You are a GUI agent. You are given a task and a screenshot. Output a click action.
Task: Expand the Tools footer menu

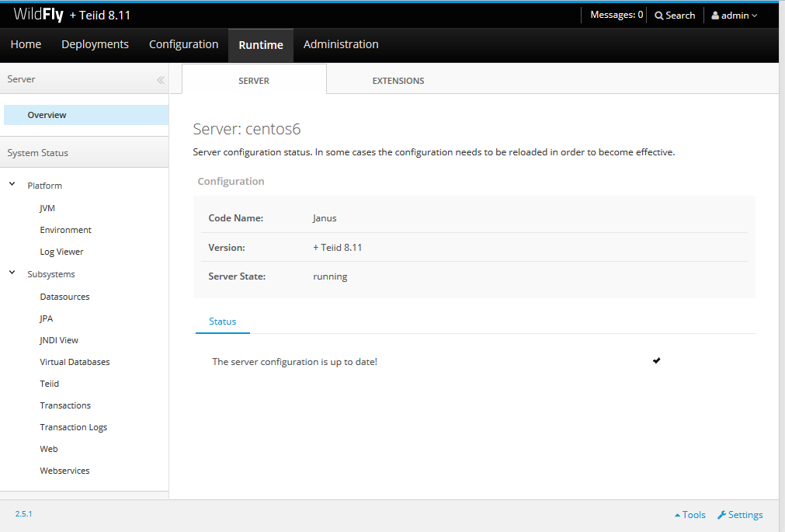click(x=689, y=515)
